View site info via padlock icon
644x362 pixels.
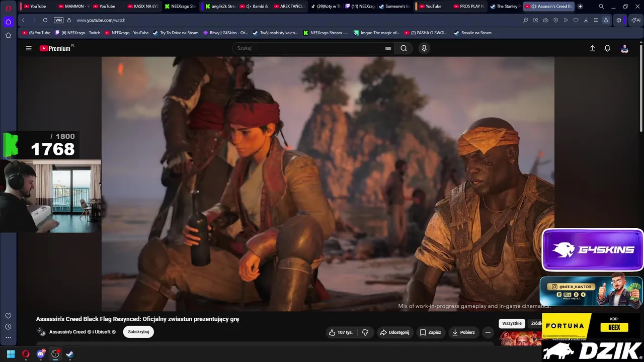69,20
